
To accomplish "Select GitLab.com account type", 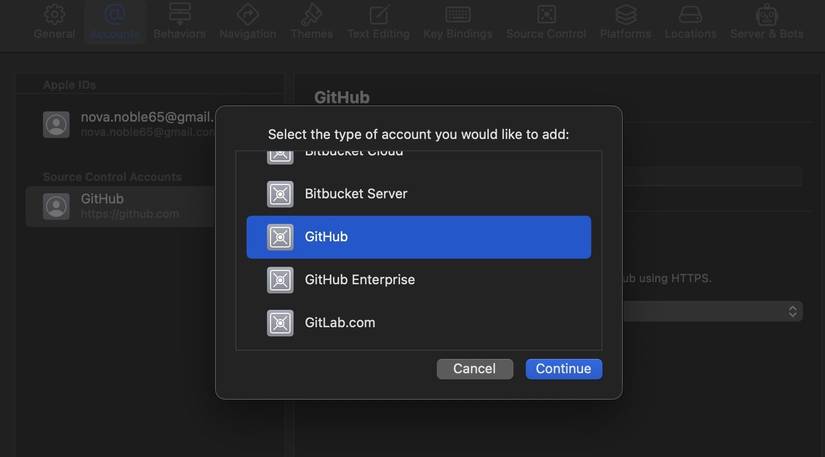I will click(x=419, y=323).
